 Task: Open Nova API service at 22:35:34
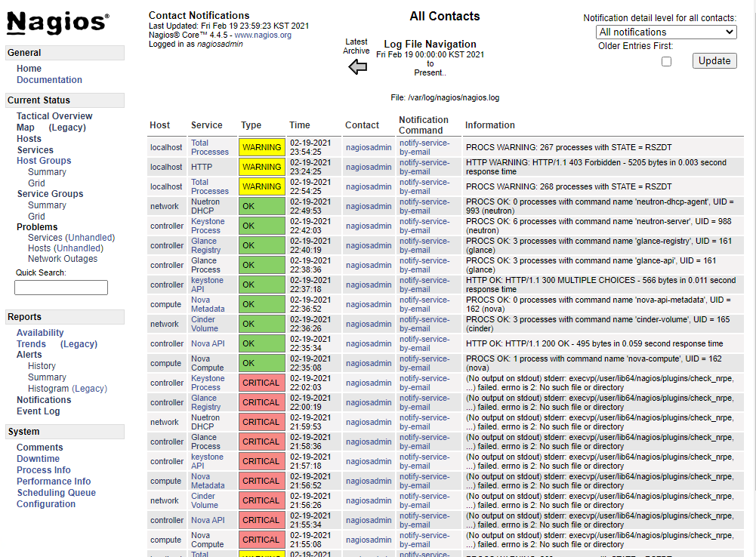[x=208, y=344]
